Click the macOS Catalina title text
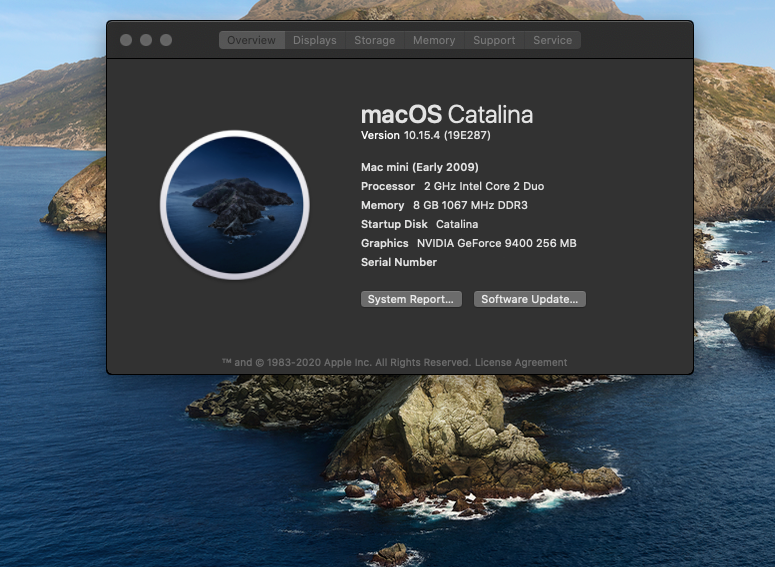Viewport: 775px width, 567px height. point(447,115)
